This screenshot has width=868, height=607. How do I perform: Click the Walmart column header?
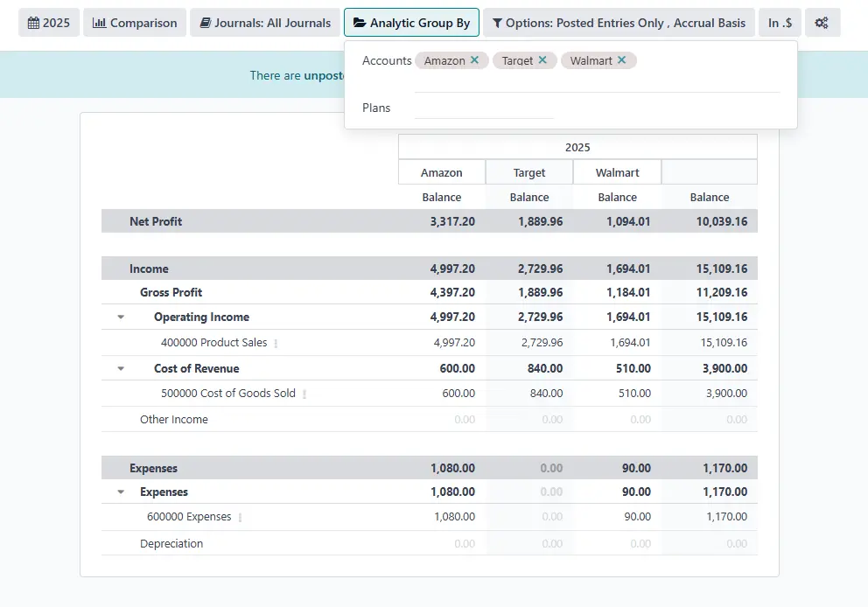click(x=617, y=172)
